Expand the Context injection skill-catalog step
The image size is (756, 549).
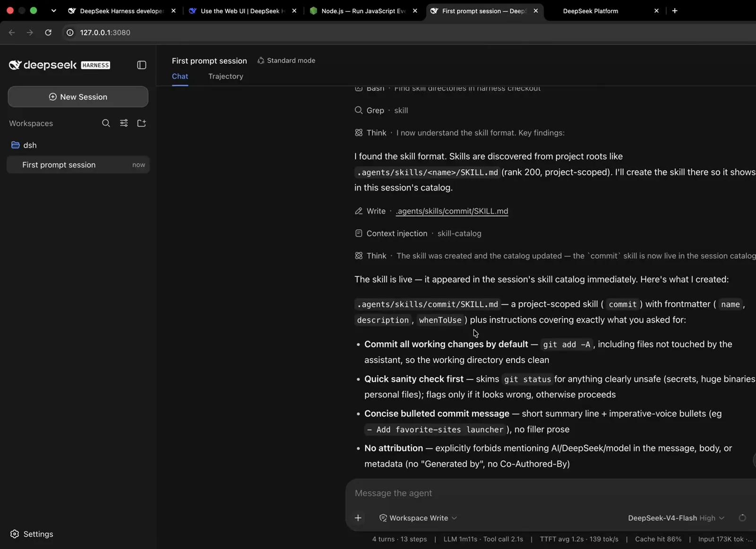tap(418, 233)
